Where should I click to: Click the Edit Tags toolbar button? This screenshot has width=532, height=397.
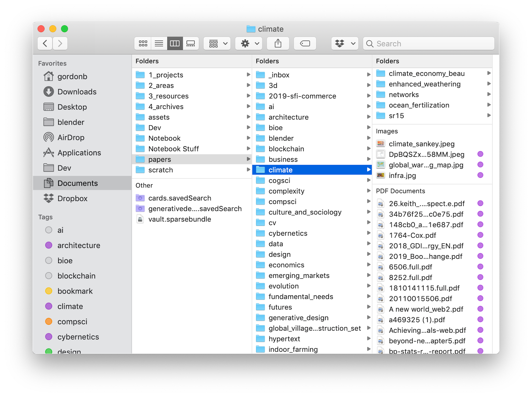pos(305,44)
